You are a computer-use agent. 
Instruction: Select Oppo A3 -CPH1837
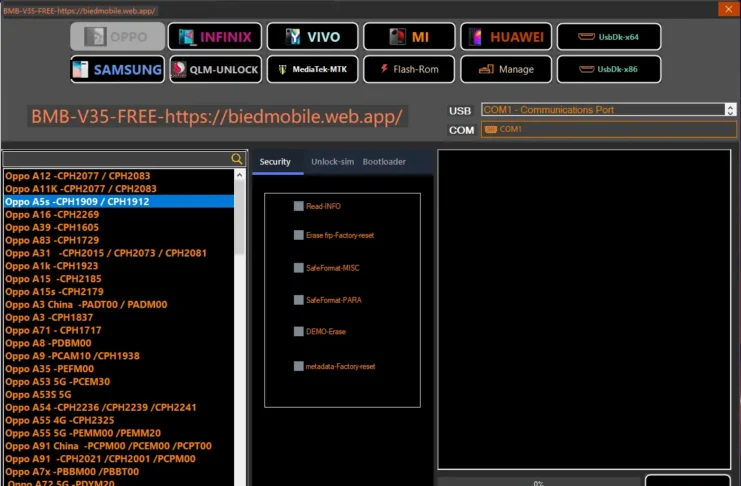(x=119, y=317)
